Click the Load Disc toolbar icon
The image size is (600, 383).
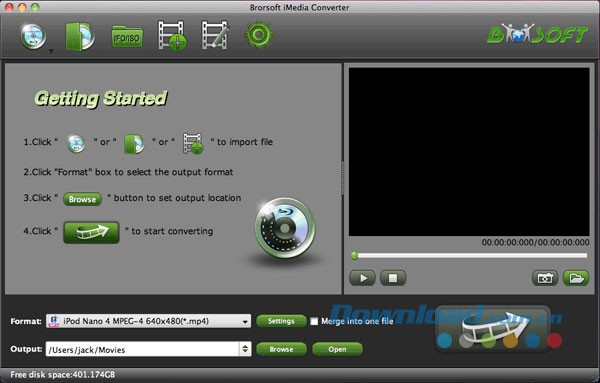[x=33, y=36]
